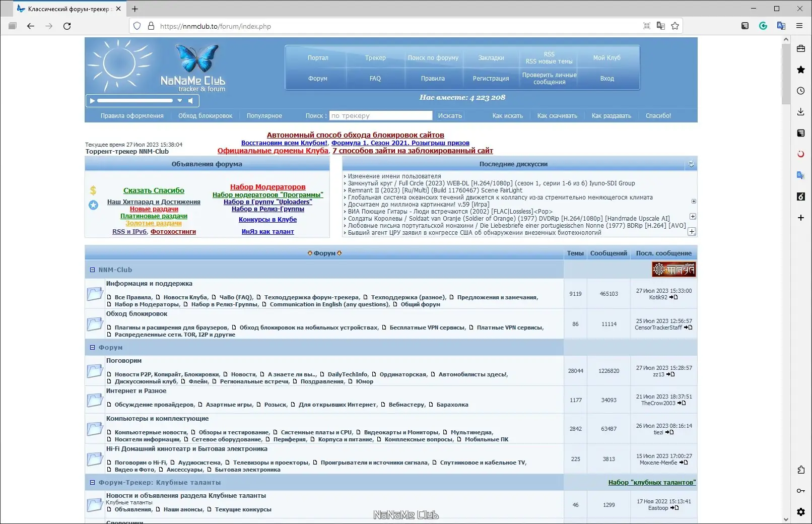
Task: Open the browser hamburger menu
Action: click(x=799, y=26)
